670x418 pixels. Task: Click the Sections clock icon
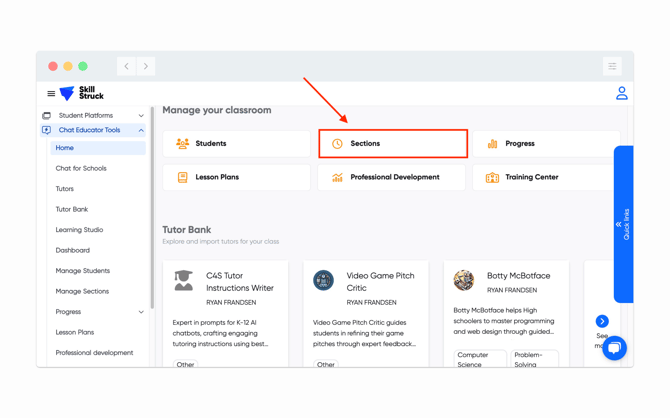point(337,144)
